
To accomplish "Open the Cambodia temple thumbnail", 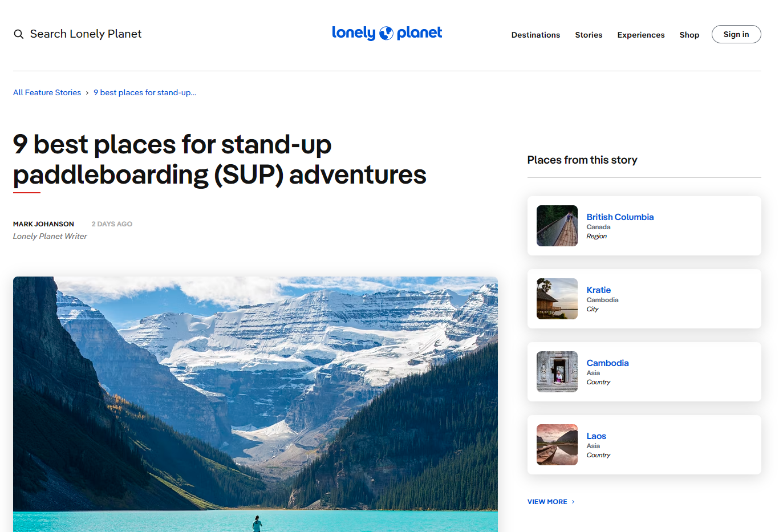I will [557, 372].
